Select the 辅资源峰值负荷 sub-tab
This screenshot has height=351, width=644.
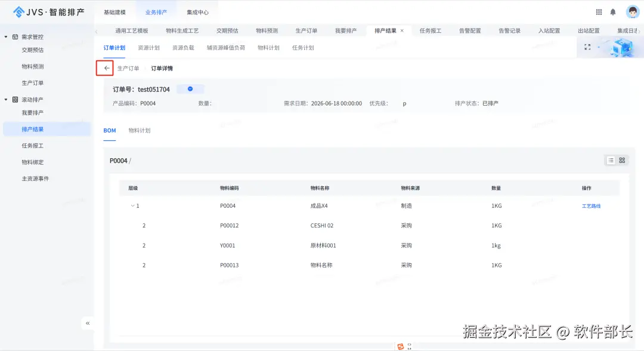(226, 48)
